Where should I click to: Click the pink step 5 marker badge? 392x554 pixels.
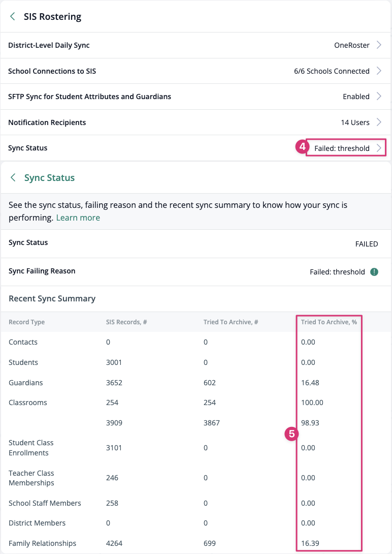point(291,434)
